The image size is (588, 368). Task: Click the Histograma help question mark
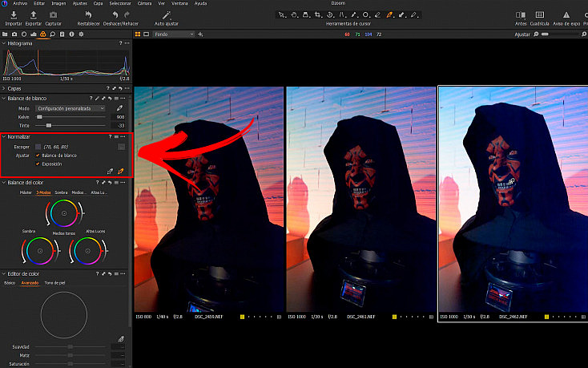coord(120,43)
